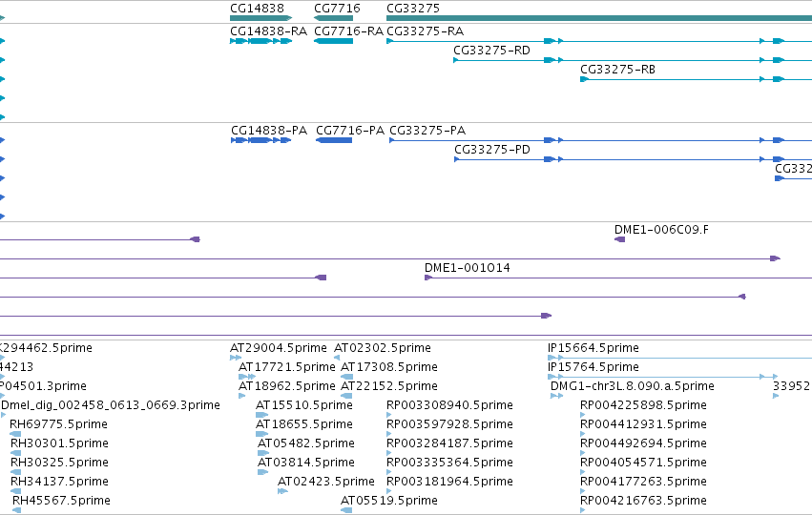Click the AT03814.5prime EST label
The image size is (812, 515).
point(306,463)
